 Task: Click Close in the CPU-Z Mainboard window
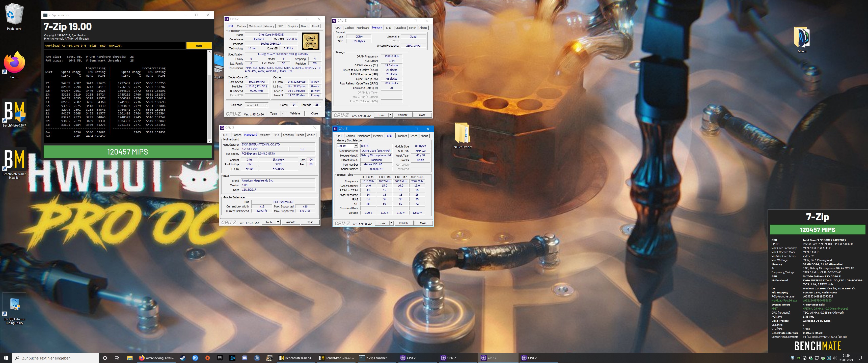(310, 222)
